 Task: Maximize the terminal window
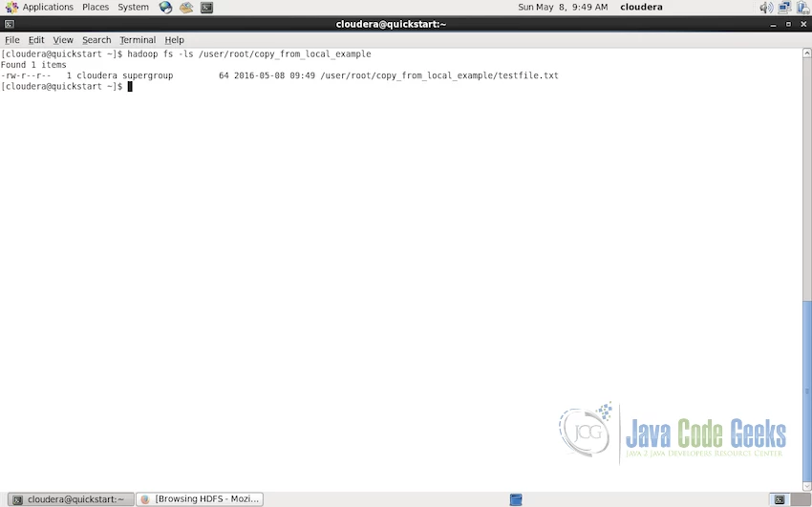click(788, 24)
